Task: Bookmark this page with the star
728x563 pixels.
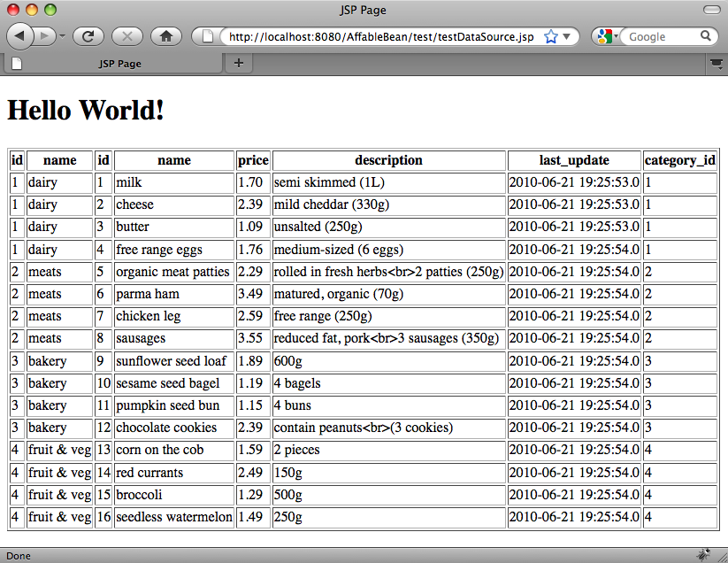Action: click(x=551, y=36)
